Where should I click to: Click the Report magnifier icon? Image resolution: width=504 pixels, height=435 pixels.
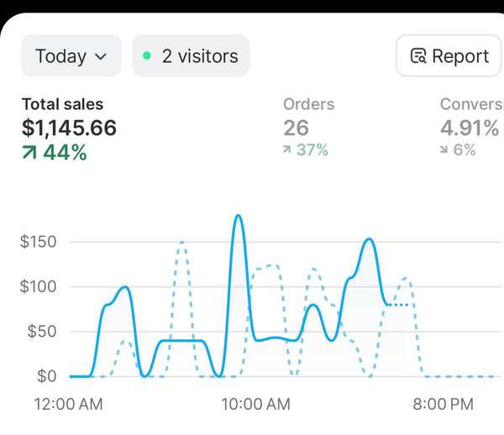point(417,56)
